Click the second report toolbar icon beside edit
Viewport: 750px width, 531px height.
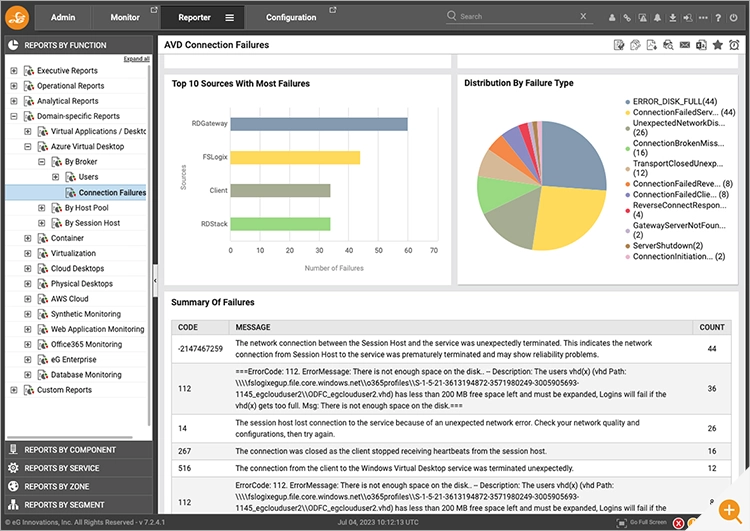click(x=635, y=45)
